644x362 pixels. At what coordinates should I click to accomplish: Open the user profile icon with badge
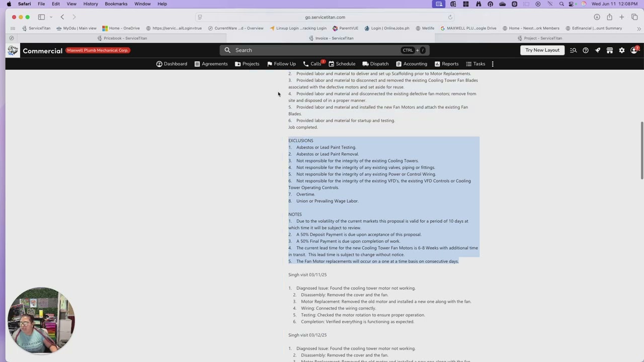coord(634,50)
